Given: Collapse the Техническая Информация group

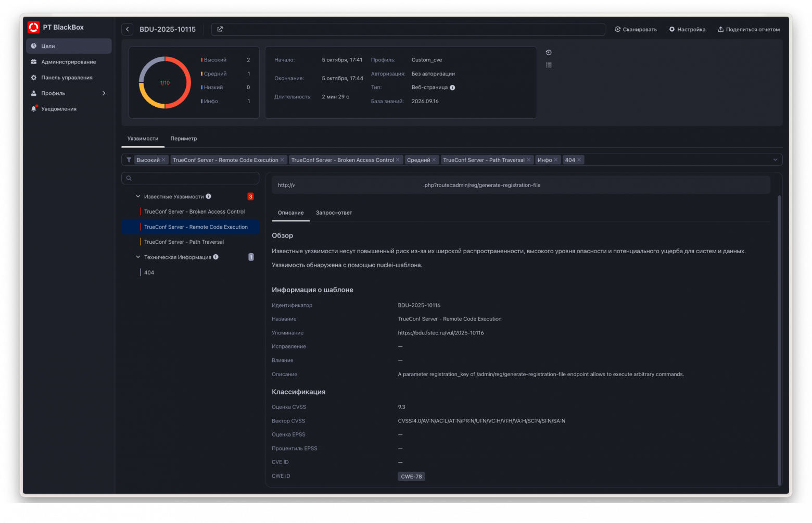Looking at the screenshot, I should click(x=138, y=257).
